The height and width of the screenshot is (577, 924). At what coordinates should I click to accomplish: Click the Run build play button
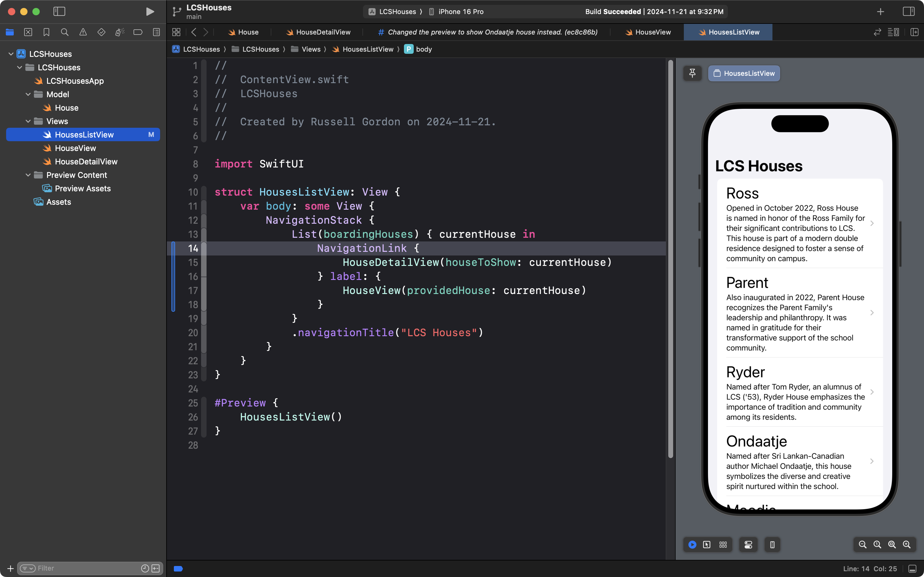click(x=150, y=11)
